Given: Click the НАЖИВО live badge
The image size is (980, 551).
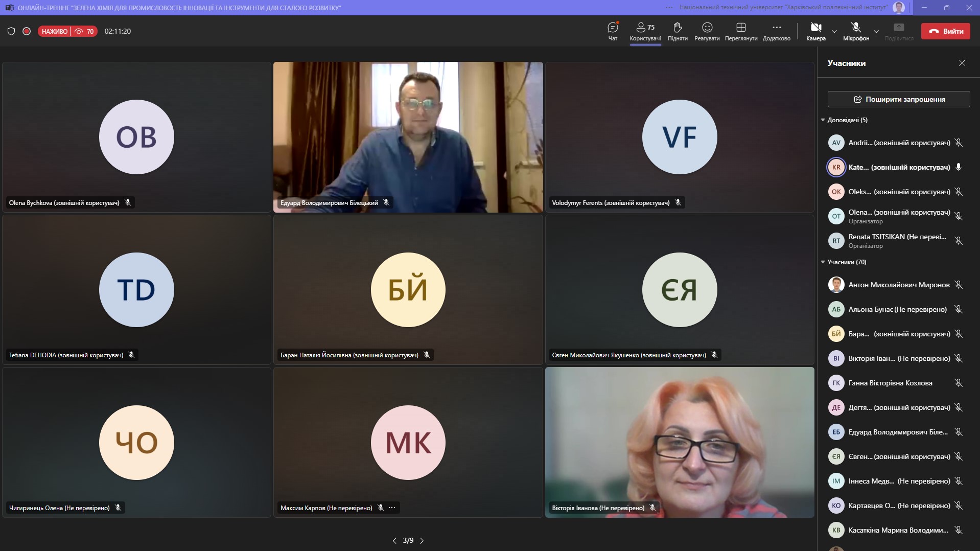Looking at the screenshot, I should click(x=54, y=31).
